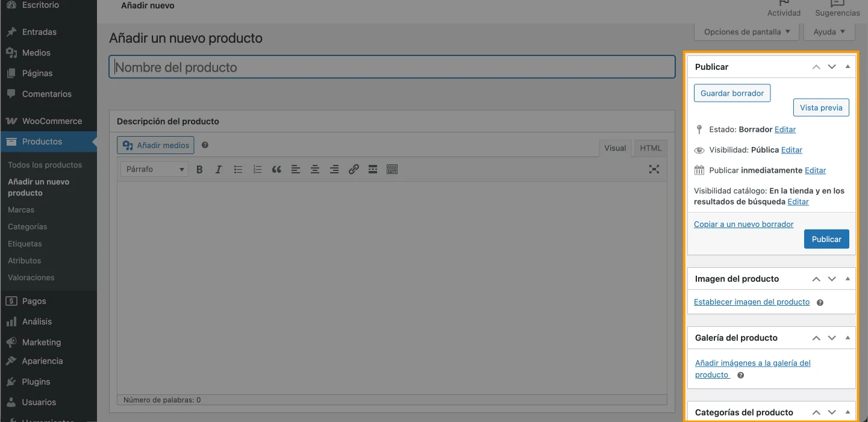Open Atributos submenu item
868x422 pixels.
click(24, 261)
